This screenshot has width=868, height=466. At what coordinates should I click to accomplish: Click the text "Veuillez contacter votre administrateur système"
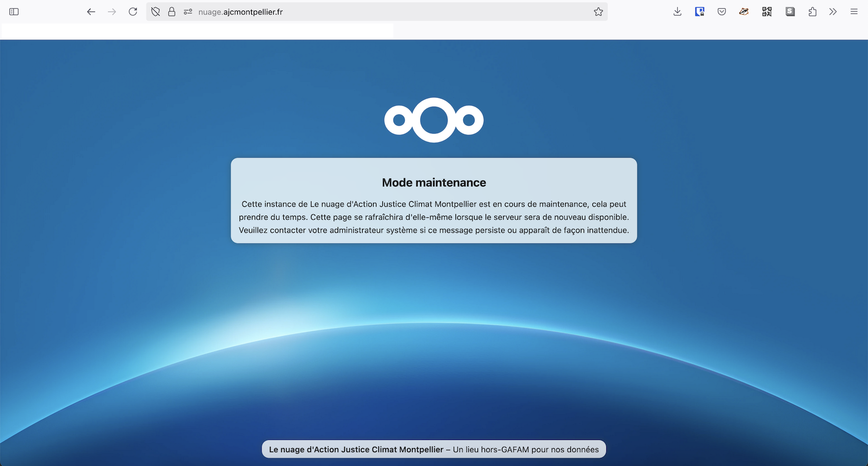(328, 230)
